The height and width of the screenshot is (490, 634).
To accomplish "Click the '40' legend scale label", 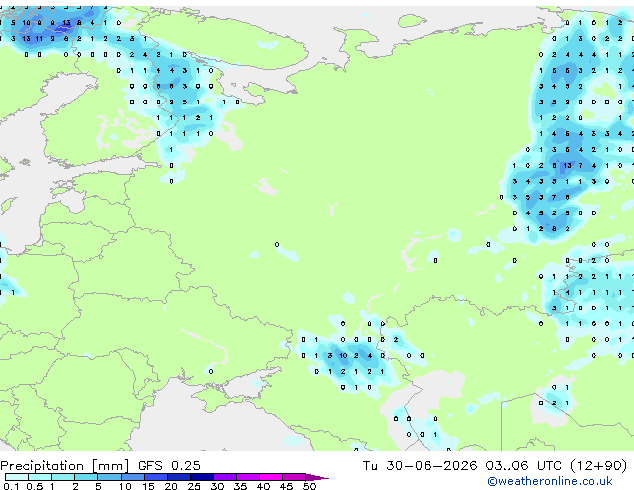I will [x=263, y=486].
